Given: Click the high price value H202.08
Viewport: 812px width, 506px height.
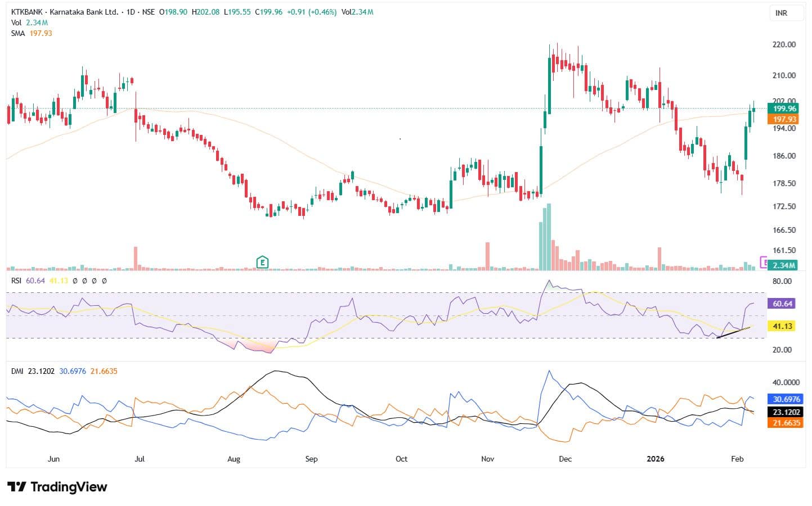Looking at the screenshot, I should click(x=205, y=12).
